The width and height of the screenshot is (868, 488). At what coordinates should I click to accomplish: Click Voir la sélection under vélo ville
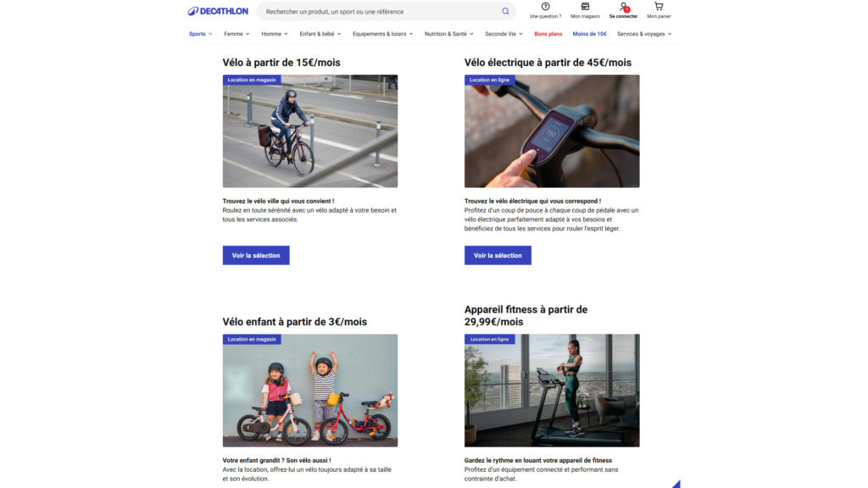[x=256, y=255]
